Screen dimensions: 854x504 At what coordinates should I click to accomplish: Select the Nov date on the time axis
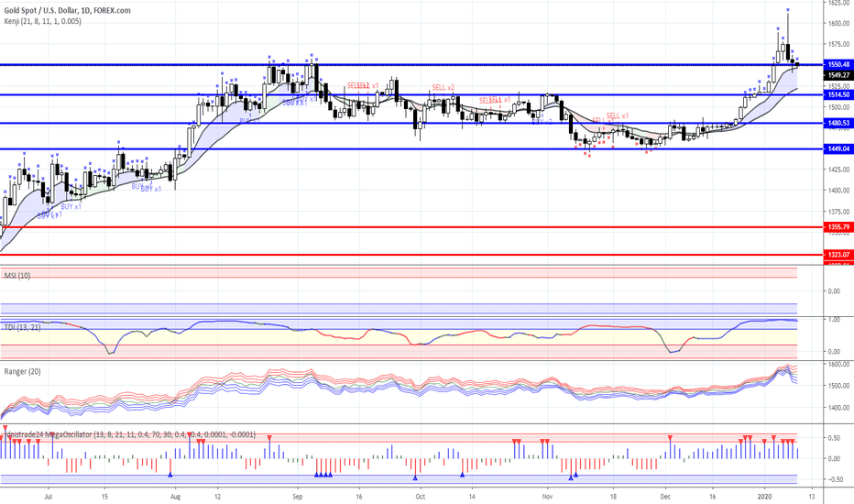[x=546, y=495]
